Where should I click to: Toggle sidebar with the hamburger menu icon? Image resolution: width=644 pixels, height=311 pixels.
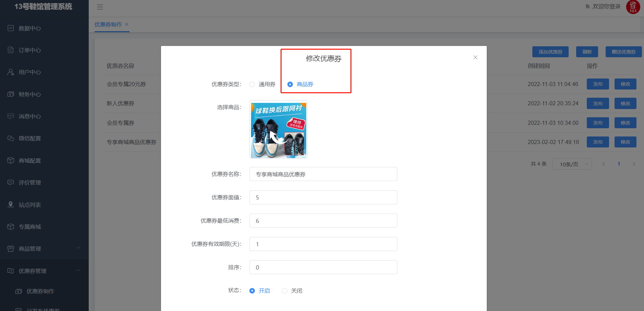pos(100,7)
